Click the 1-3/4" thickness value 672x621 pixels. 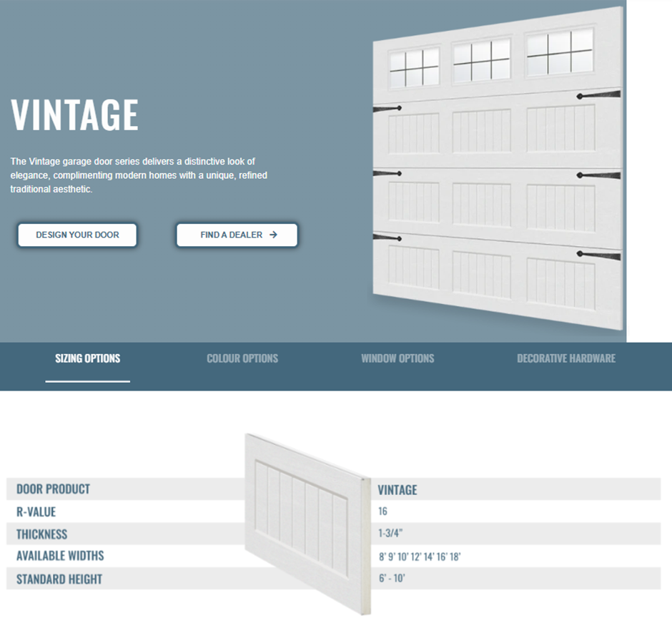coord(390,533)
